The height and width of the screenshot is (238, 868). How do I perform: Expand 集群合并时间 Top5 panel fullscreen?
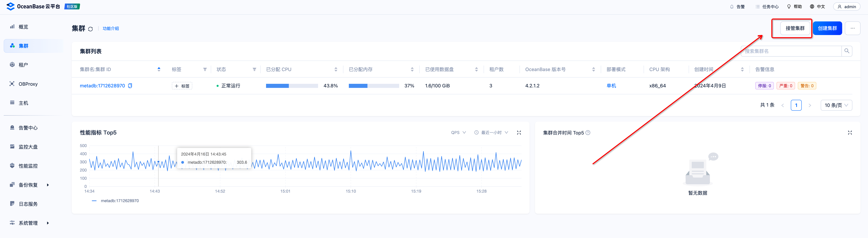(x=849, y=133)
